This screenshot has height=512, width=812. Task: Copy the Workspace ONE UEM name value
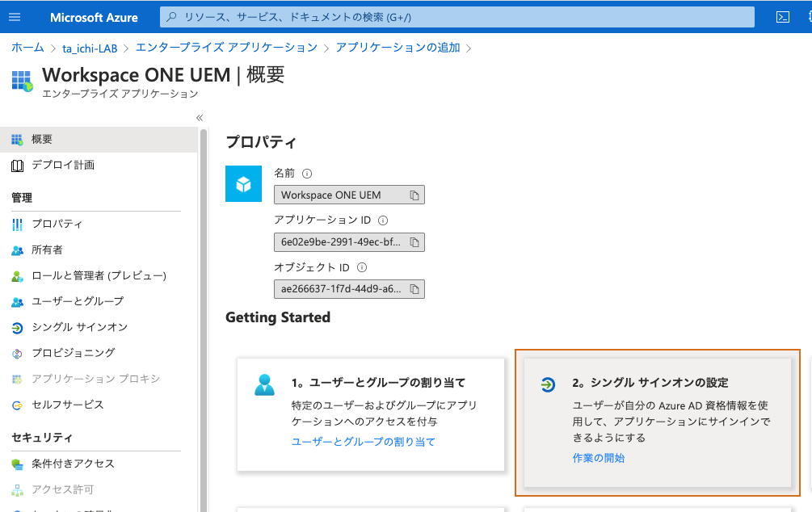[414, 195]
